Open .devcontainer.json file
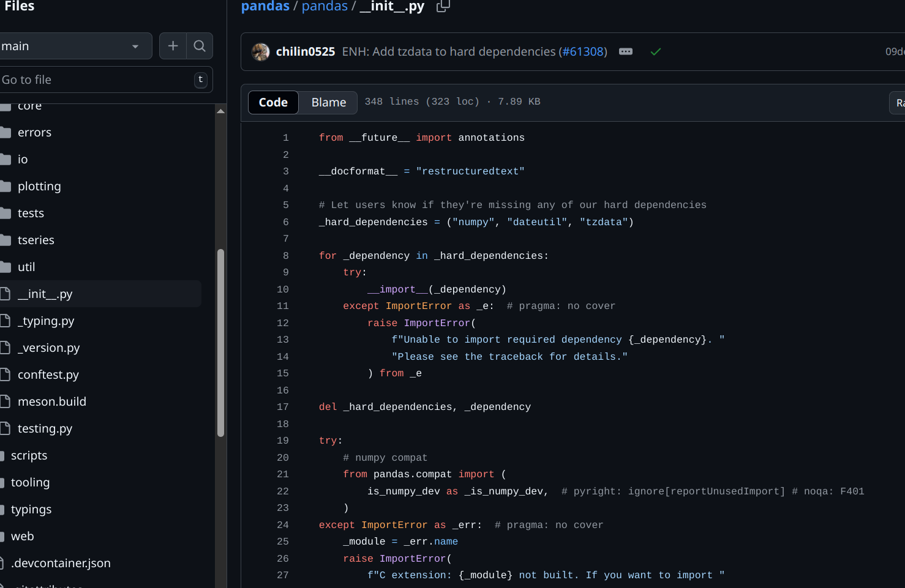This screenshot has height=588, width=905. pyautogui.click(x=61, y=563)
